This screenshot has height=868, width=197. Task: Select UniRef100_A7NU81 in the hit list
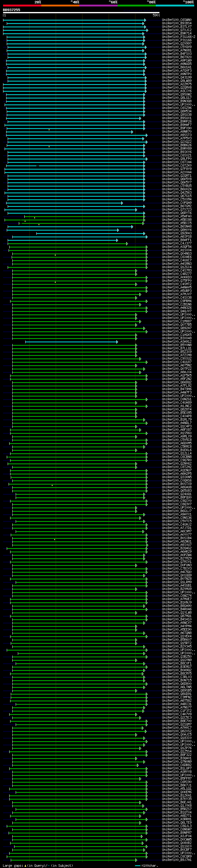click(x=177, y=50)
